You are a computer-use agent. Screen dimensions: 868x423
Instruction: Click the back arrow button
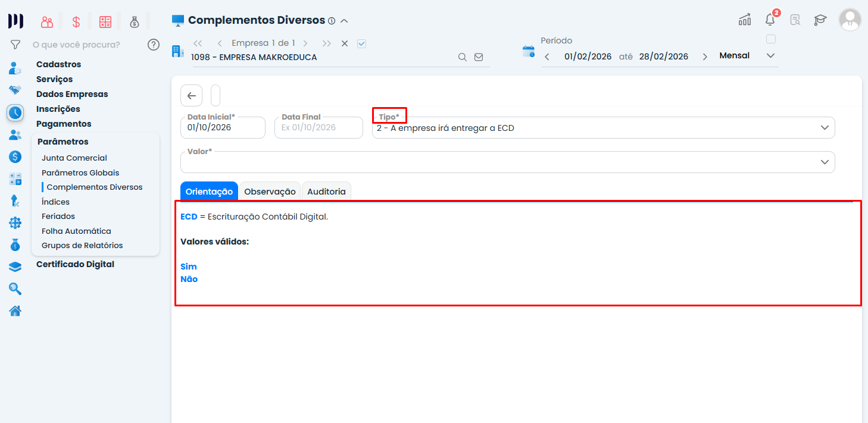pos(191,96)
